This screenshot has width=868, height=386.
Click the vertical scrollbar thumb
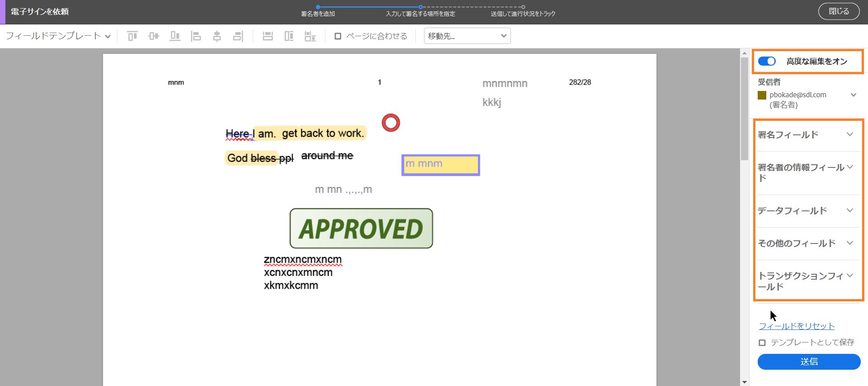[x=745, y=109]
